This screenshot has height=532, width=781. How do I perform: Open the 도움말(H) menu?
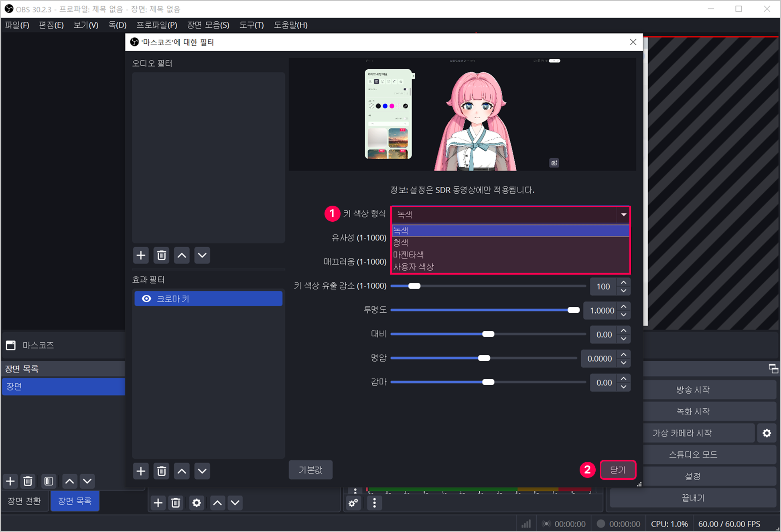291,25
